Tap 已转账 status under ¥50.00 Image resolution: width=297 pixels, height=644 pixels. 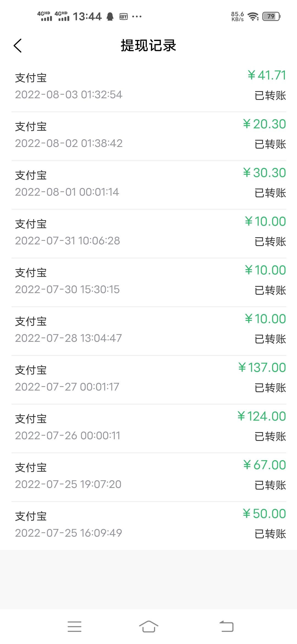pos(270,534)
